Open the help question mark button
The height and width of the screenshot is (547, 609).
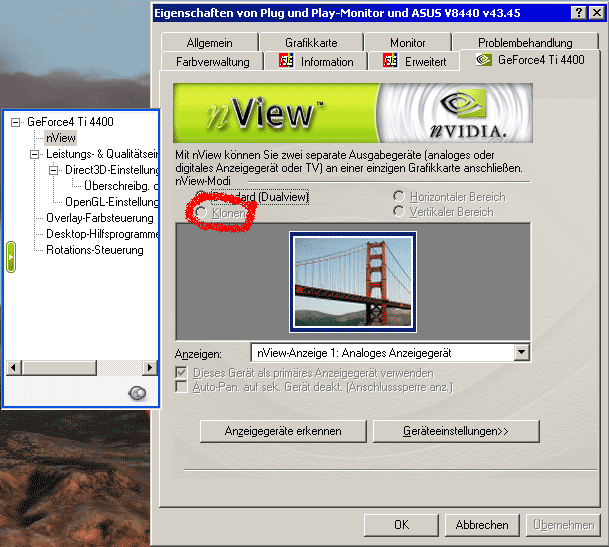point(578,13)
